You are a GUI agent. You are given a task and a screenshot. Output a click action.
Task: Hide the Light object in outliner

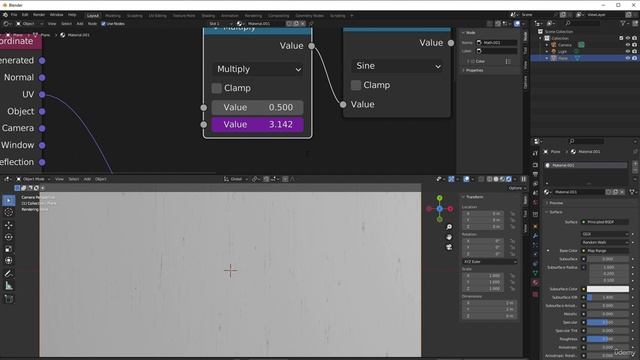click(x=628, y=51)
